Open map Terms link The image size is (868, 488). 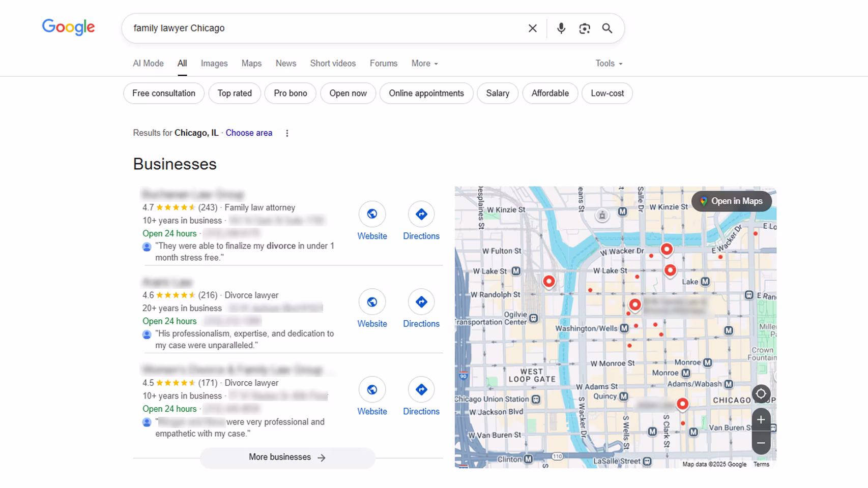point(761,464)
